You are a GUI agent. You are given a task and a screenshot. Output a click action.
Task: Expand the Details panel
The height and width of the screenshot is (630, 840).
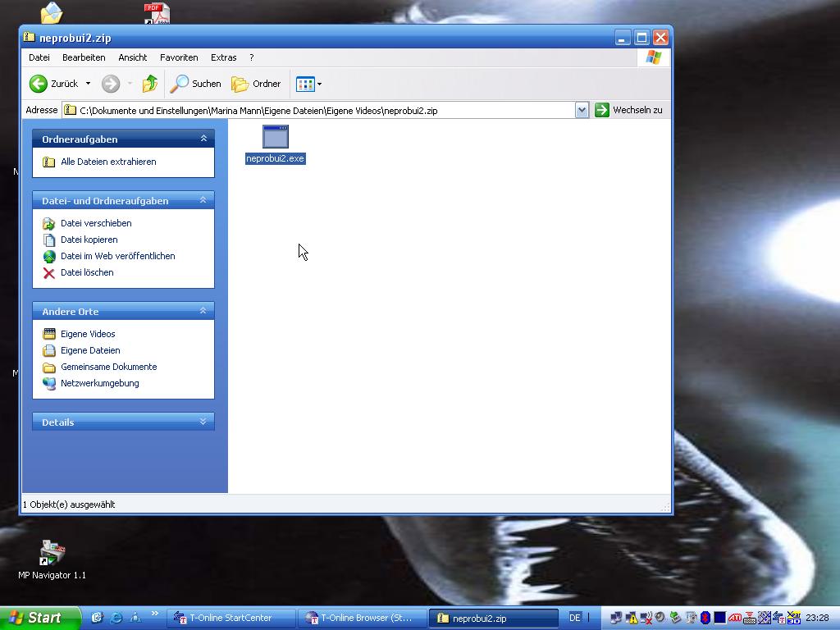[x=203, y=422]
